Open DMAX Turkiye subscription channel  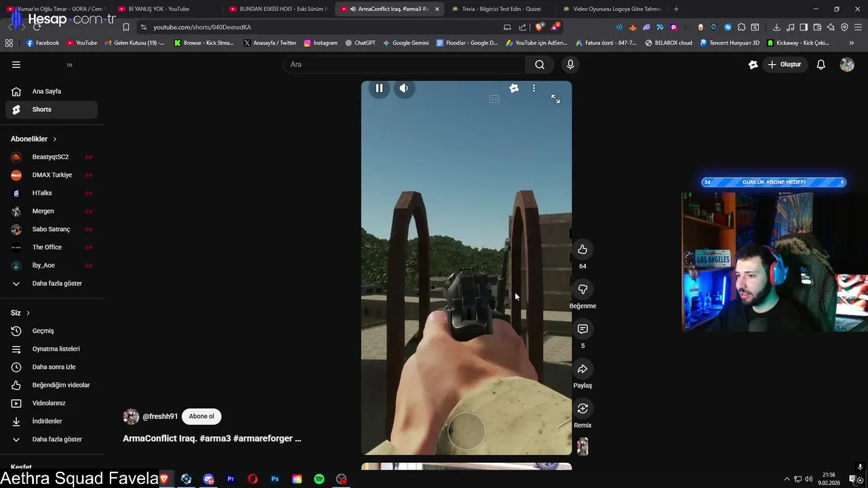click(52, 175)
